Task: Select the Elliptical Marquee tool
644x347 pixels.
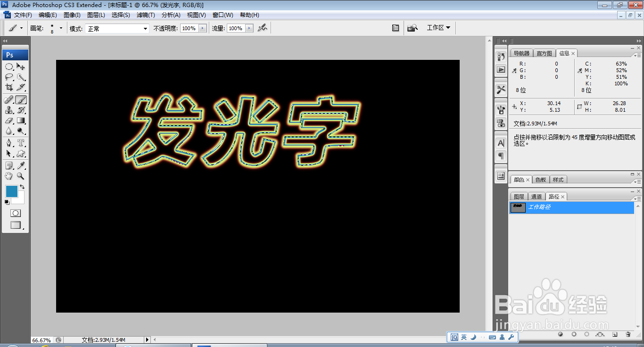Action: [x=9, y=66]
